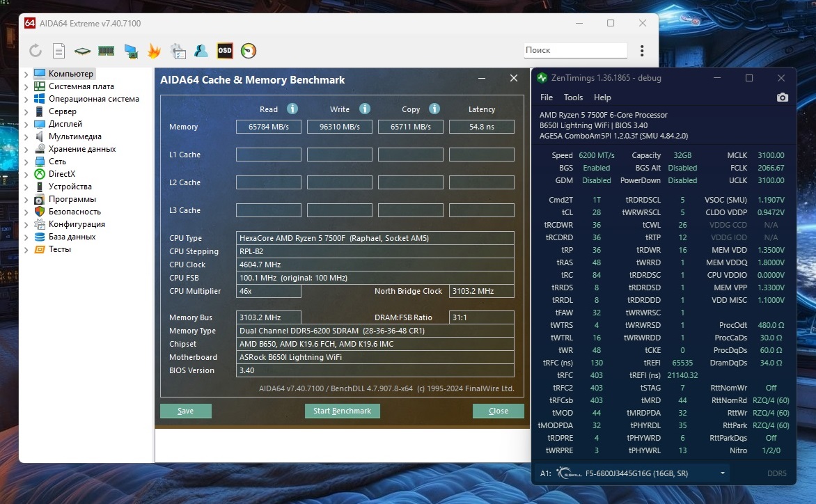816x504 pixels.
Task: Open the Help menu in ZenTimings
Action: tap(602, 97)
